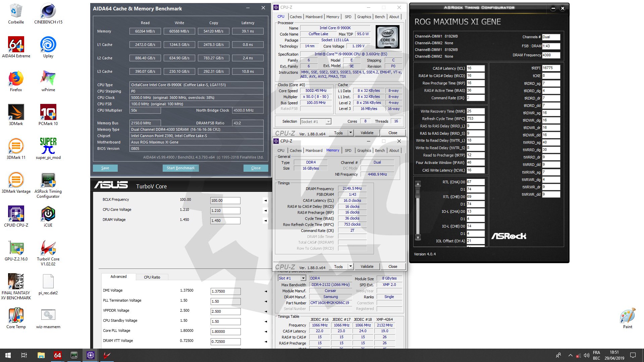This screenshot has height=362, width=644.
Task: Click Validate in the lower CPU-Z window
Action: click(367, 266)
